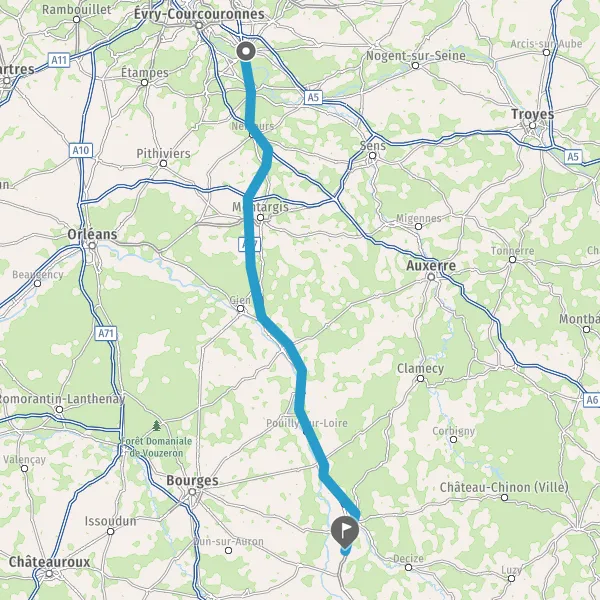Click the Clamecy town marker
This screenshot has width=600, height=600.
point(420,378)
